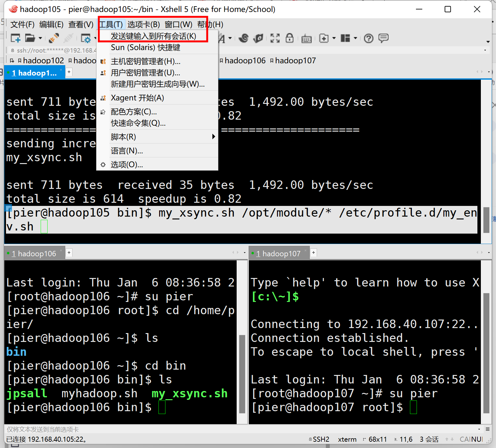Screen dimensions: 496x448
Task: Click the top terminal vertical scrollbar thumb
Action: click(486, 220)
